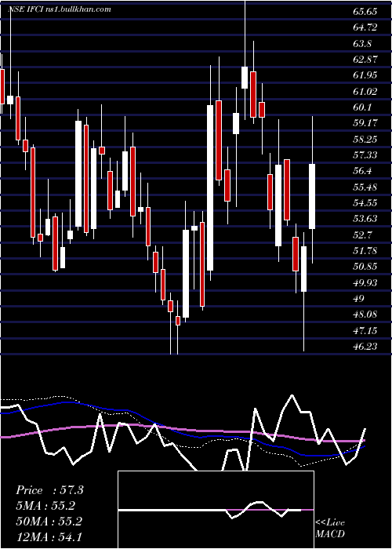Select the 65.65 price axis label
This screenshot has height=549, width=392.
coord(365,12)
